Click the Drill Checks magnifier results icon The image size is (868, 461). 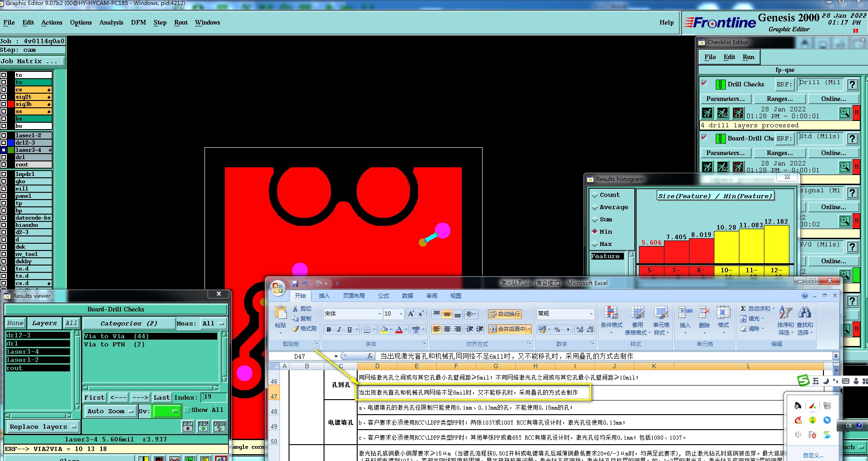844,113
